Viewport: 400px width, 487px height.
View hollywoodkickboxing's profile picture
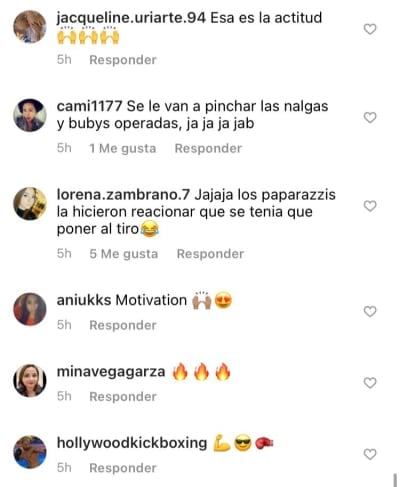(x=30, y=452)
